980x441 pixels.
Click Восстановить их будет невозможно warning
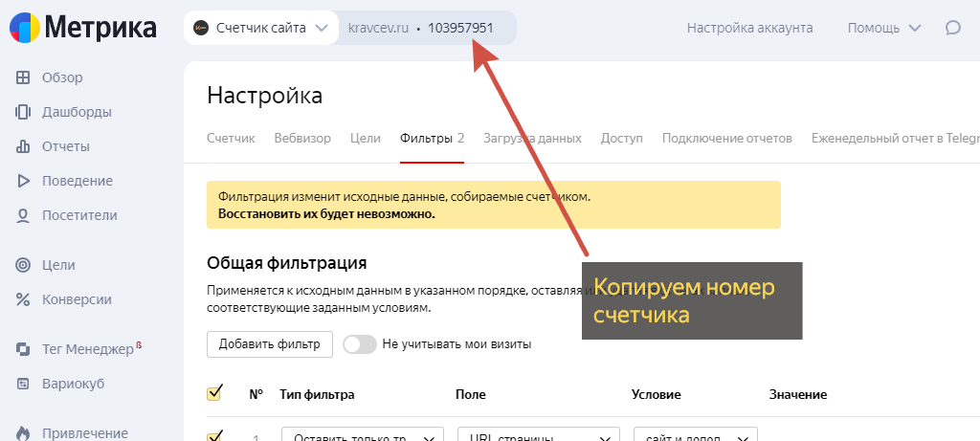coord(327,213)
